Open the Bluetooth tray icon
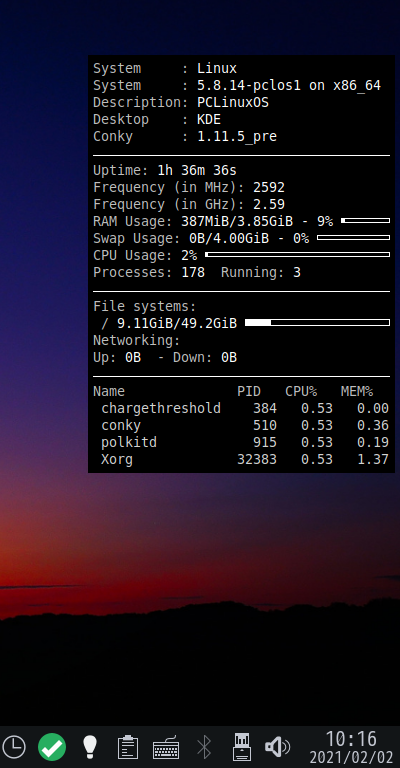400x768 pixels. 204,747
